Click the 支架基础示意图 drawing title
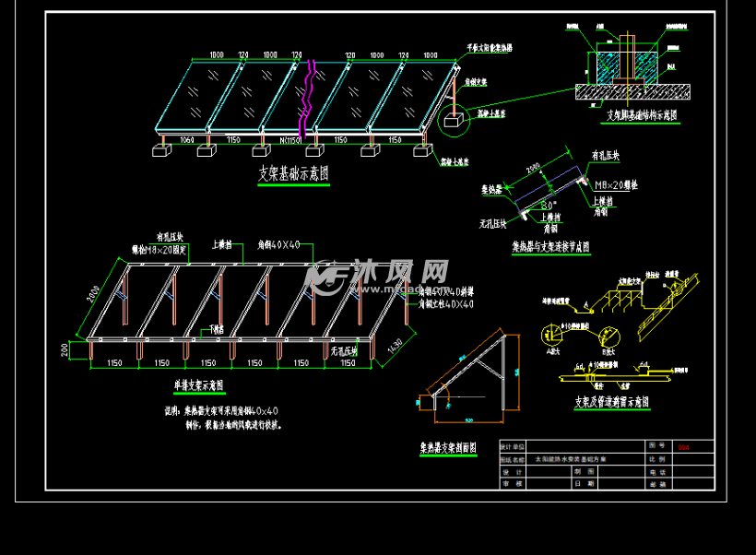The image size is (756, 555). [x=292, y=171]
